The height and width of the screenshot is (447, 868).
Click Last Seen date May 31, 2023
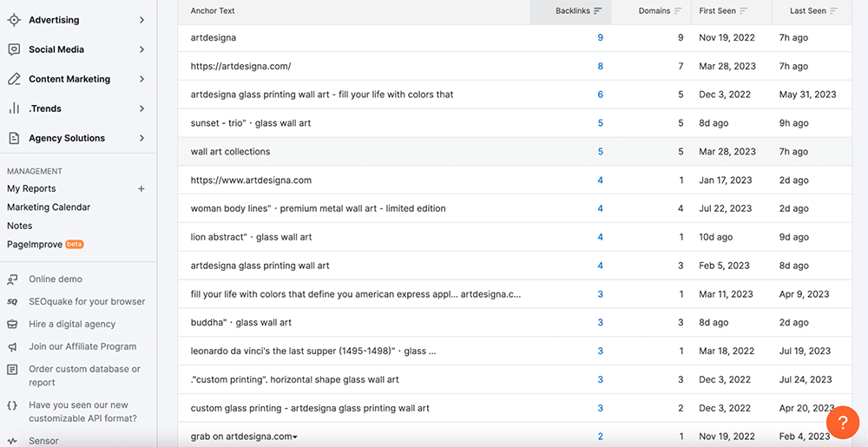[x=807, y=95]
